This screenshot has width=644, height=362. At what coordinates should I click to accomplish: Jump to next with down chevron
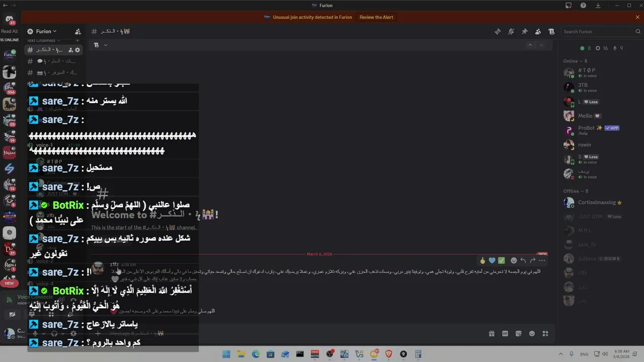click(x=541, y=45)
